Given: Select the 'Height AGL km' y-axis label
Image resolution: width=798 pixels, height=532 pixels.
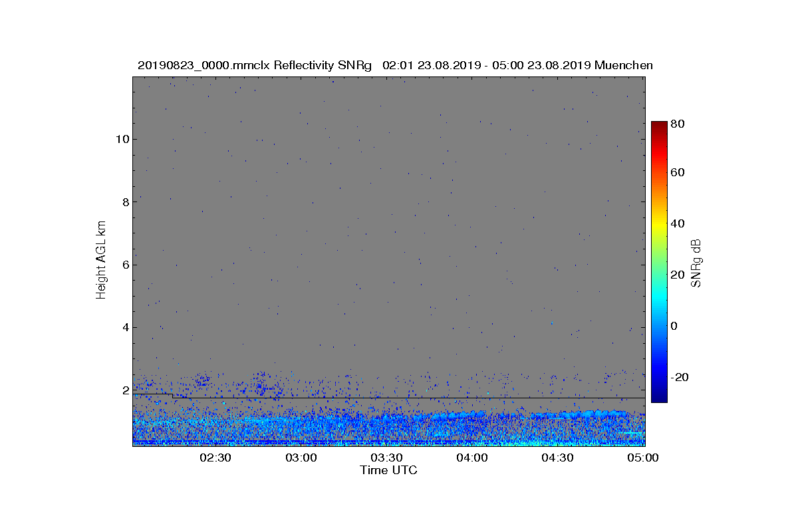Looking at the screenshot, I should click(x=101, y=260).
